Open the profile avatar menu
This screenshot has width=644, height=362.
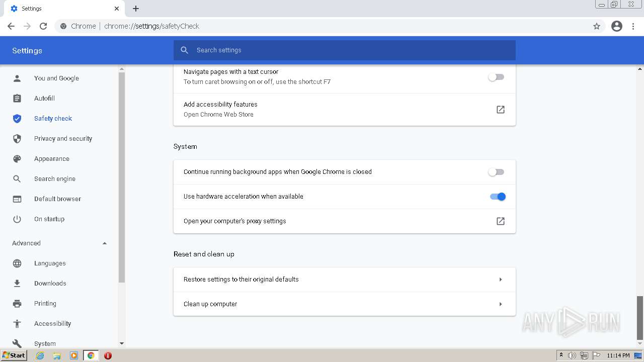pyautogui.click(x=617, y=26)
